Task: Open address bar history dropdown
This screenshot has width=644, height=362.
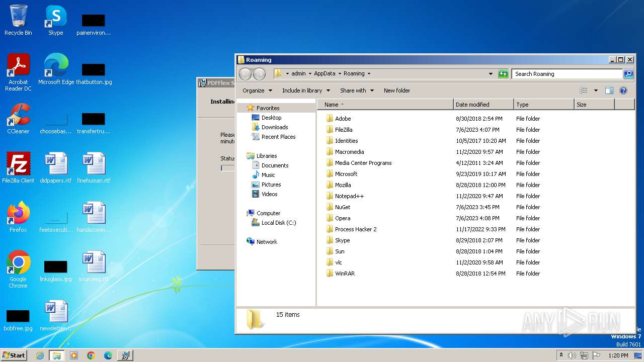Action: [x=491, y=74]
